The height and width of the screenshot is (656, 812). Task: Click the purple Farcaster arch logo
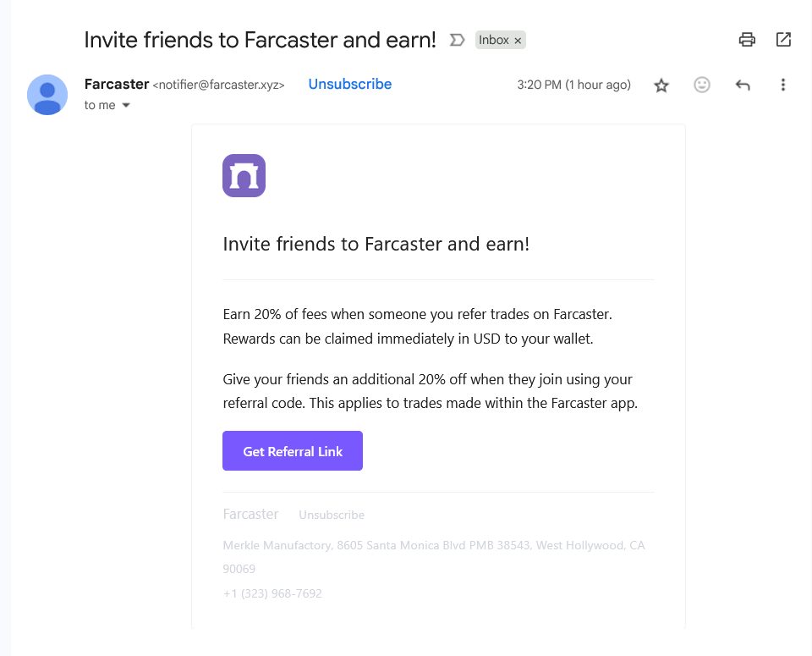(244, 175)
